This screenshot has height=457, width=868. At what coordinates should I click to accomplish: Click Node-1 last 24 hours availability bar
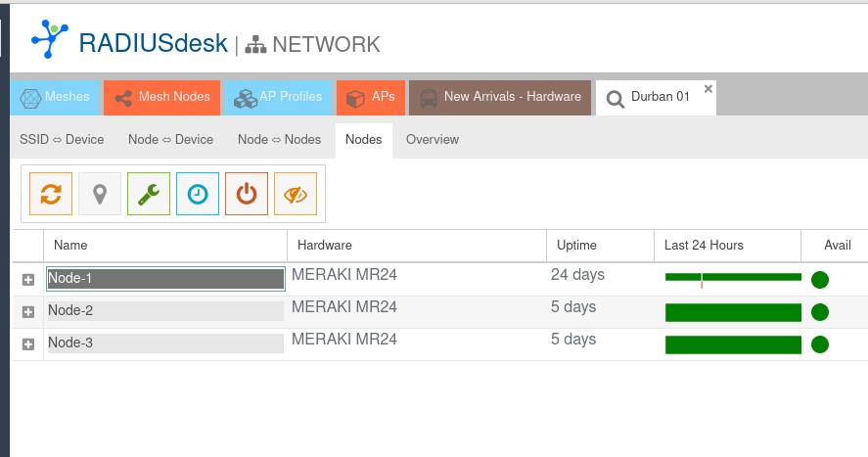point(732,279)
